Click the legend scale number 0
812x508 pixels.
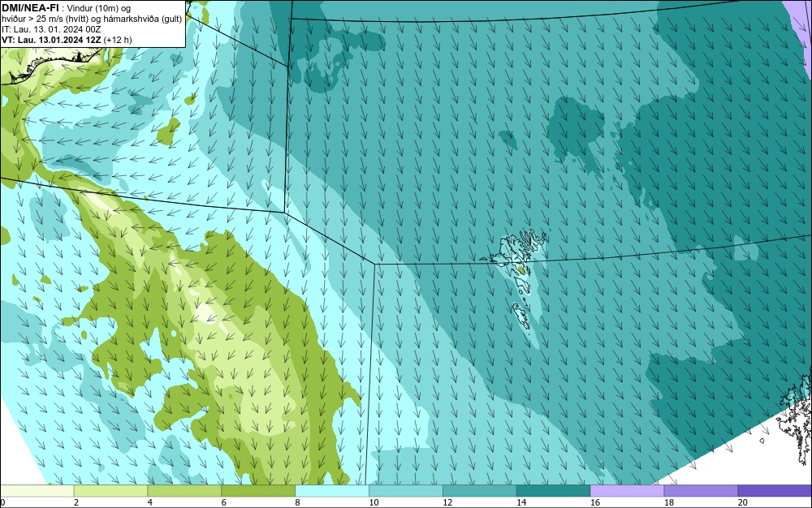(x=2, y=502)
